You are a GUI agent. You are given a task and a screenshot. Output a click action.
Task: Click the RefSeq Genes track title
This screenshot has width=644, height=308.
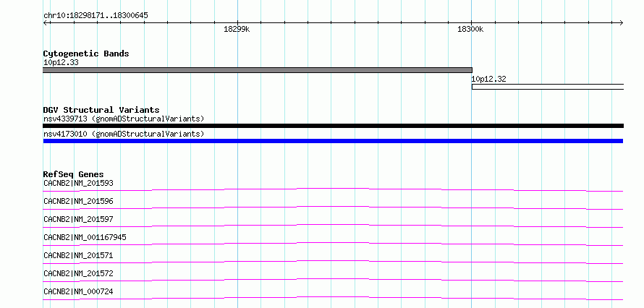tap(74, 174)
